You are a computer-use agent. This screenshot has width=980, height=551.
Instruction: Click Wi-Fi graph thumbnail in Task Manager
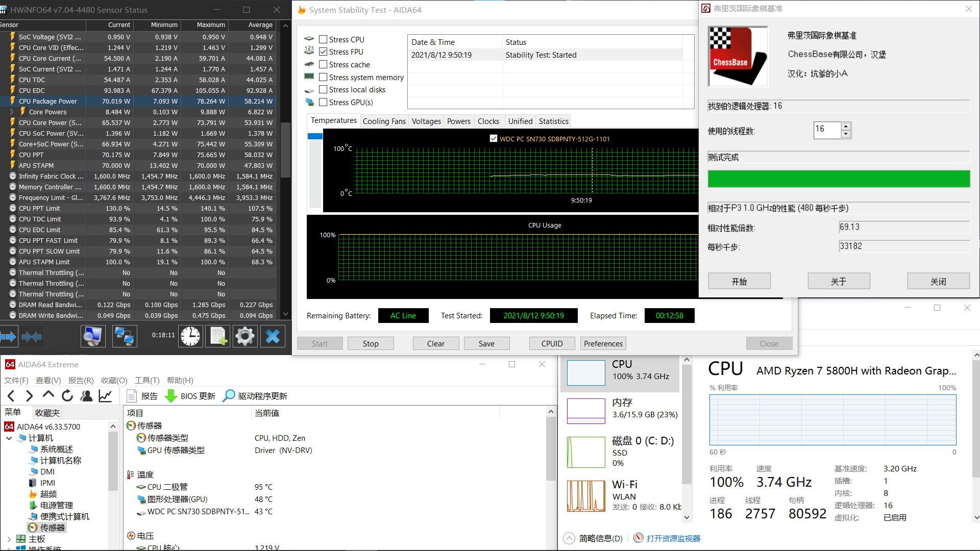(586, 496)
